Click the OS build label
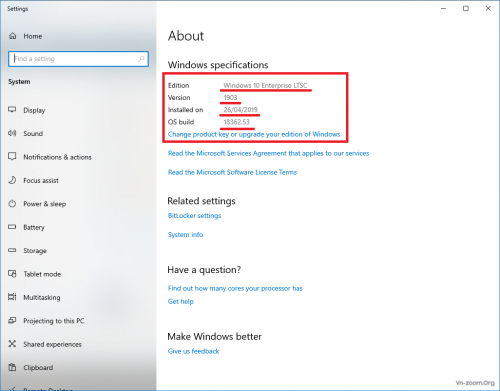Screen dimensions: 500x391 (181, 122)
